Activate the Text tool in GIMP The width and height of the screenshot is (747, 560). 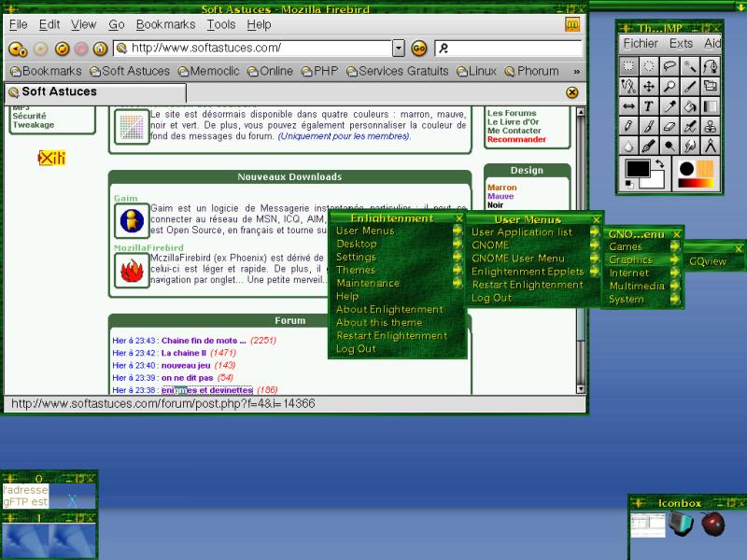click(x=649, y=106)
